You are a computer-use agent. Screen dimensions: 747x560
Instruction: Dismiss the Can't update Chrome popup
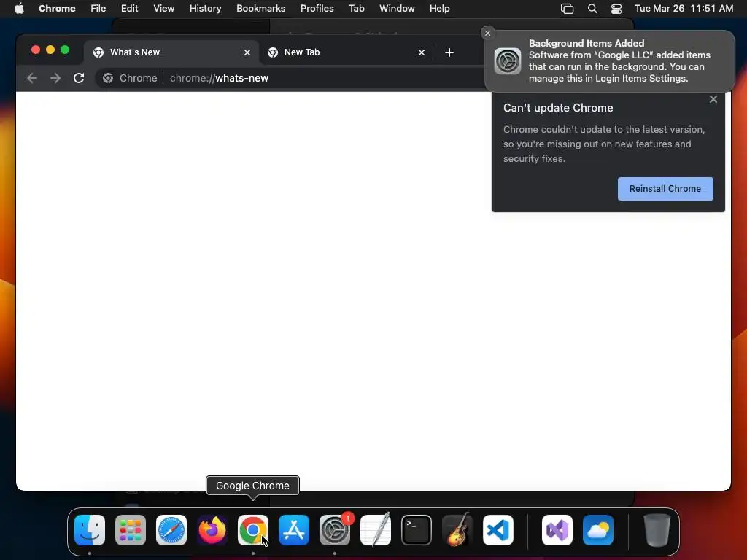pyautogui.click(x=713, y=99)
